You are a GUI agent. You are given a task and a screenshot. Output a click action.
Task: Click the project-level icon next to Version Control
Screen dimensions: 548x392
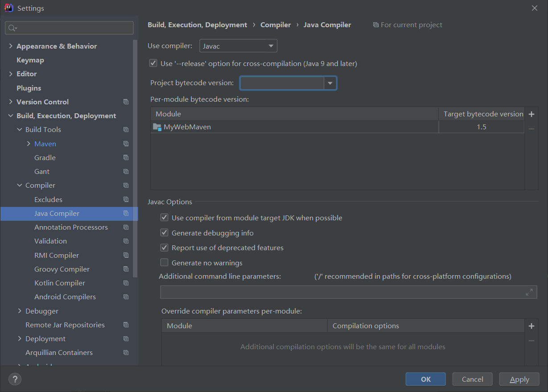click(x=126, y=102)
